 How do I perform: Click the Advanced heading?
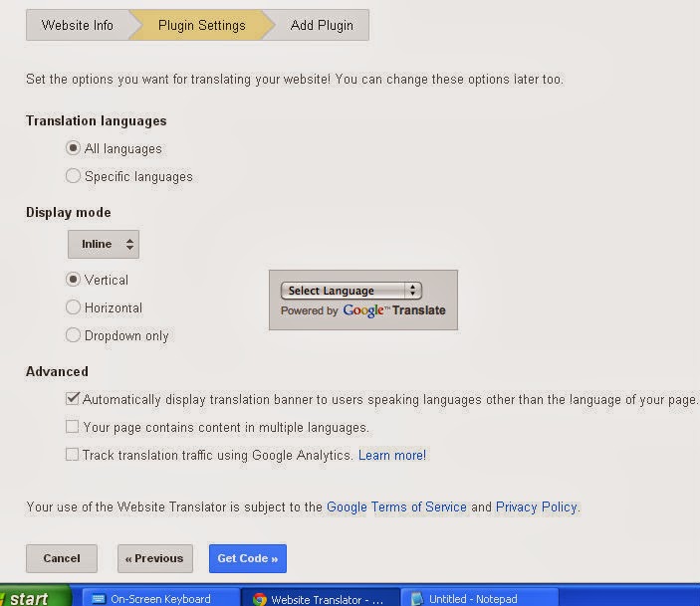tap(57, 371)
